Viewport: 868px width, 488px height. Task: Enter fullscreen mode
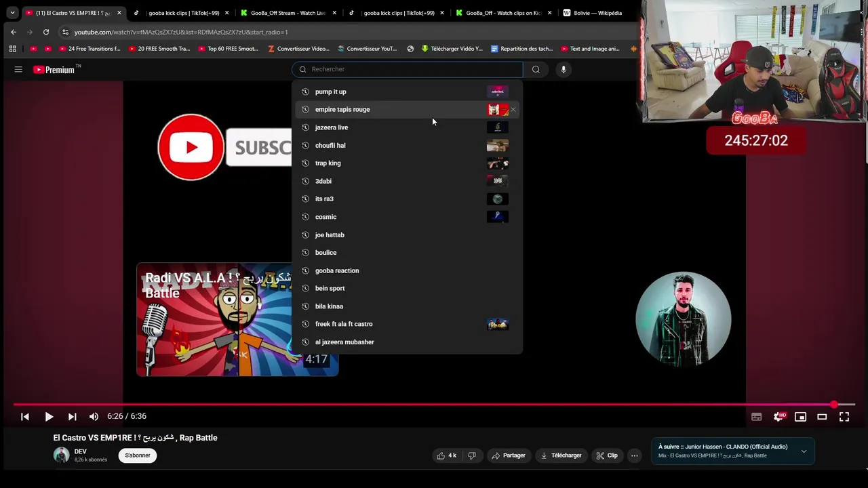(x=844, y=417)
